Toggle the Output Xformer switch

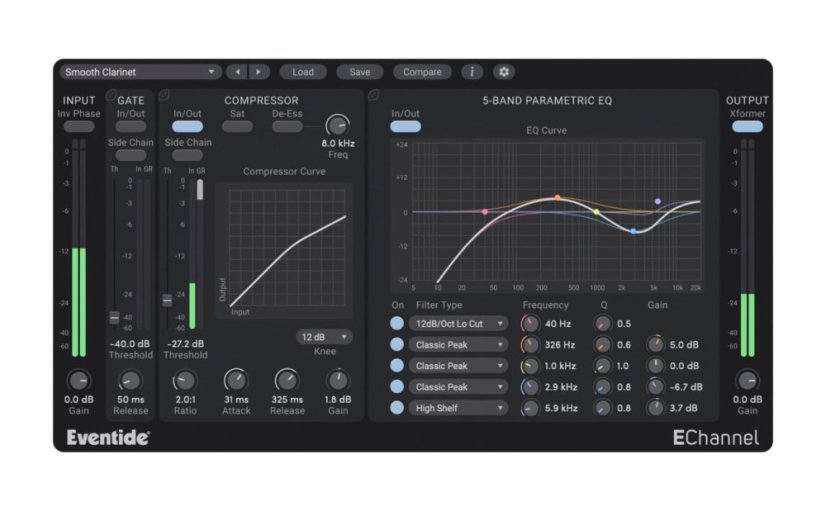tap(747, 126)
